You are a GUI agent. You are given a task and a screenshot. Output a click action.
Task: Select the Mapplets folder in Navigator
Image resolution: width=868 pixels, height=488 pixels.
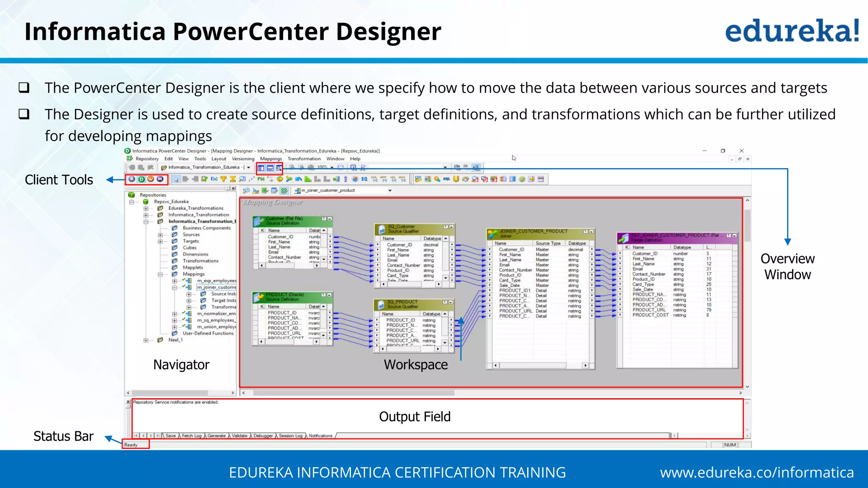(x=193, y=268)
